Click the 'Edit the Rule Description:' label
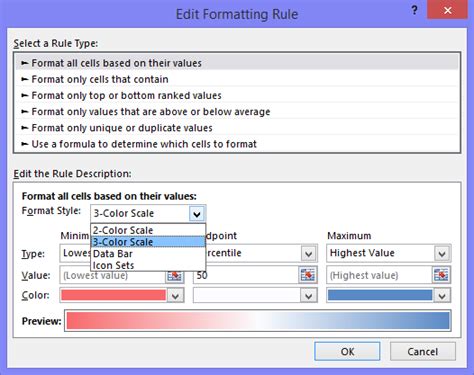This screenshot has width=474, height=375. pos(72,174)
